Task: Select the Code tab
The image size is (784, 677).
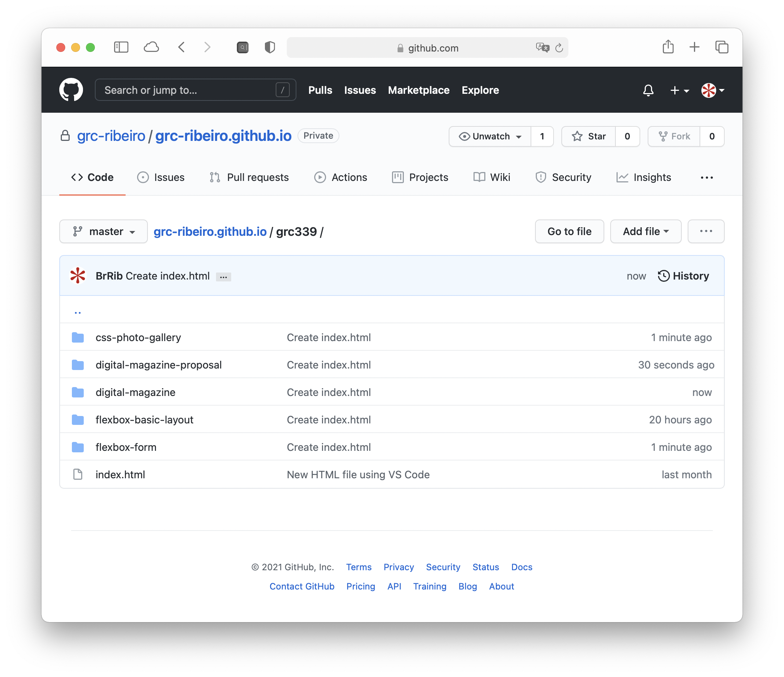Action: click(92, 177)
